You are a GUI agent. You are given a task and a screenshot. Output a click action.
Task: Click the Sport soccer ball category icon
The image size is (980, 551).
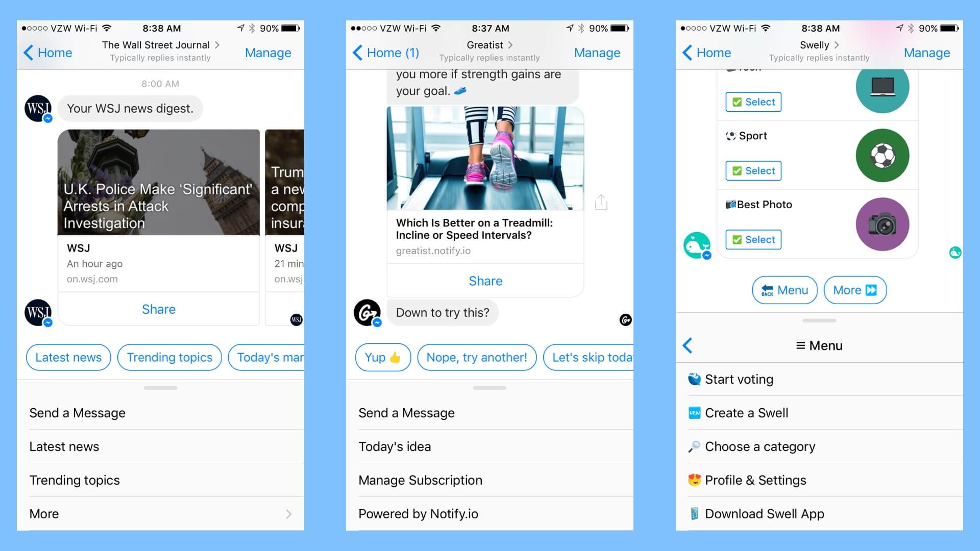click(881, 156)
